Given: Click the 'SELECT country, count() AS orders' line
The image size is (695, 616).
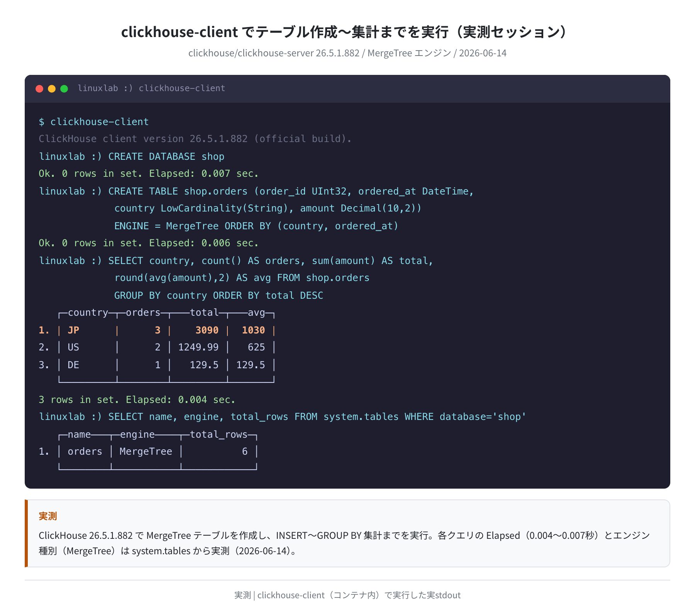Looking at the screenshot, I should 236,261.
